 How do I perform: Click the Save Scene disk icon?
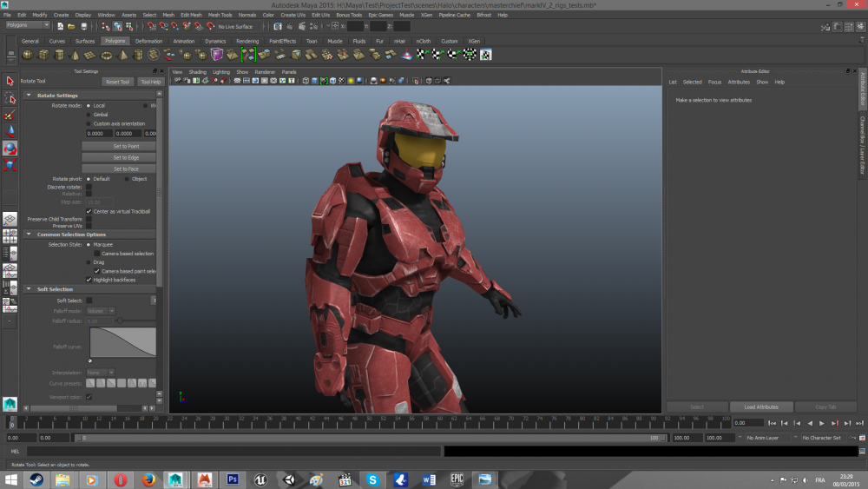coord(83,26)
